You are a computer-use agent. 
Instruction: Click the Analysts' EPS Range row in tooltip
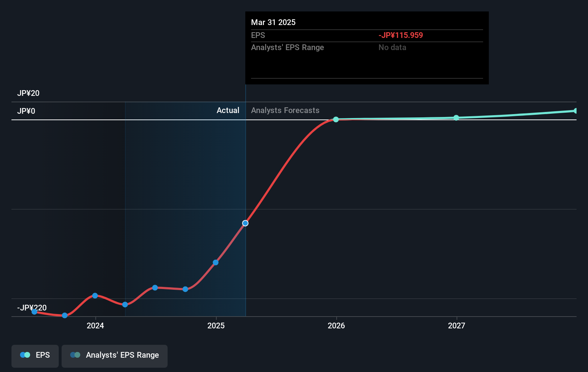click(x=367, y=48)
